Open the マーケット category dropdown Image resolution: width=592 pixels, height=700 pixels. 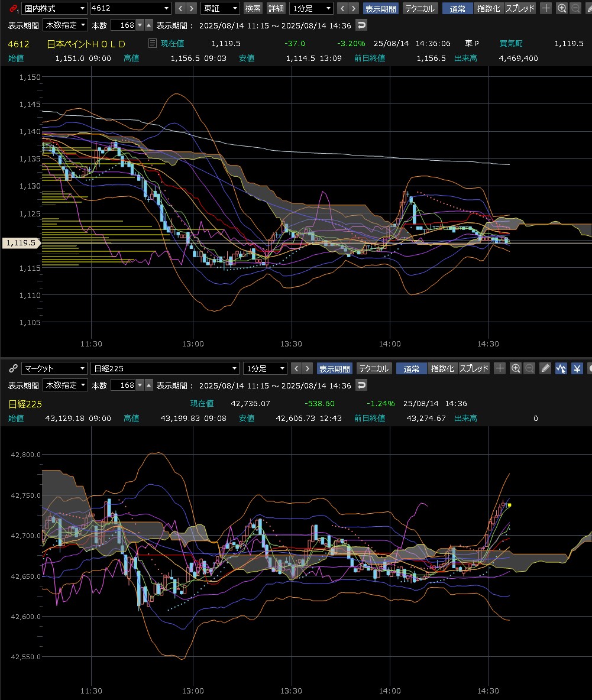(x=54, y=368)
